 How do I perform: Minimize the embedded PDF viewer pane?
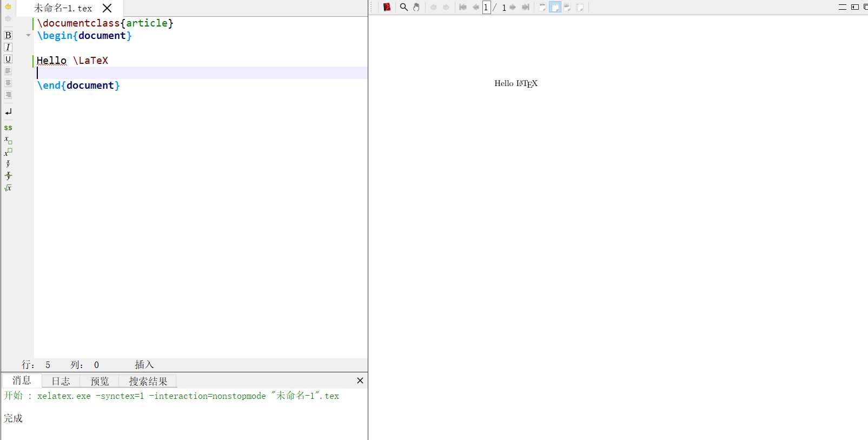843,7
